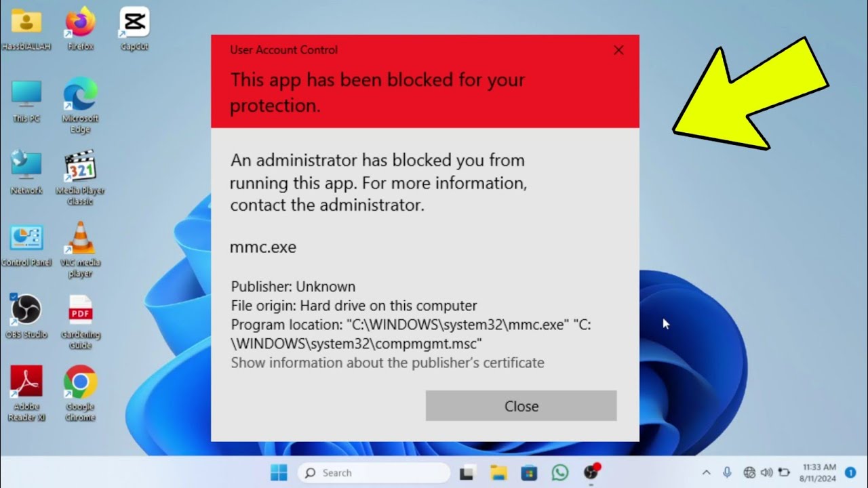Viewport: 868px width, 488px height.
Task: Open network status tray icon
Action: 749,472
